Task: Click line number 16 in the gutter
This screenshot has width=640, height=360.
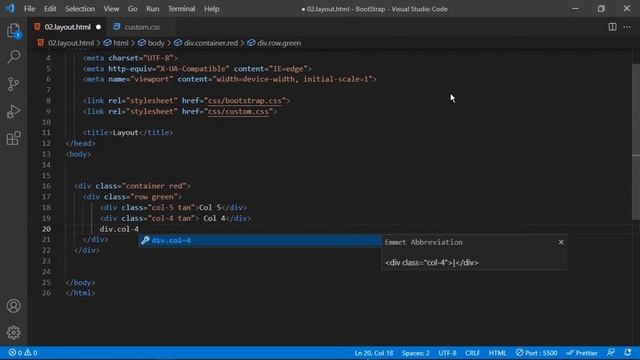Action: pyautogui.click(x=46, y=186)
